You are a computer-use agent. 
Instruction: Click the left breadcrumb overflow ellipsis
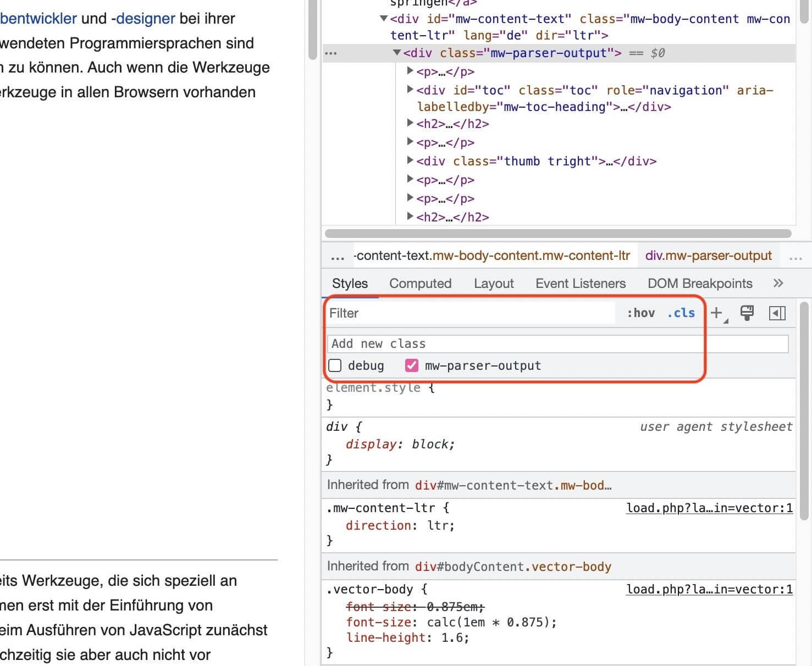338,257
